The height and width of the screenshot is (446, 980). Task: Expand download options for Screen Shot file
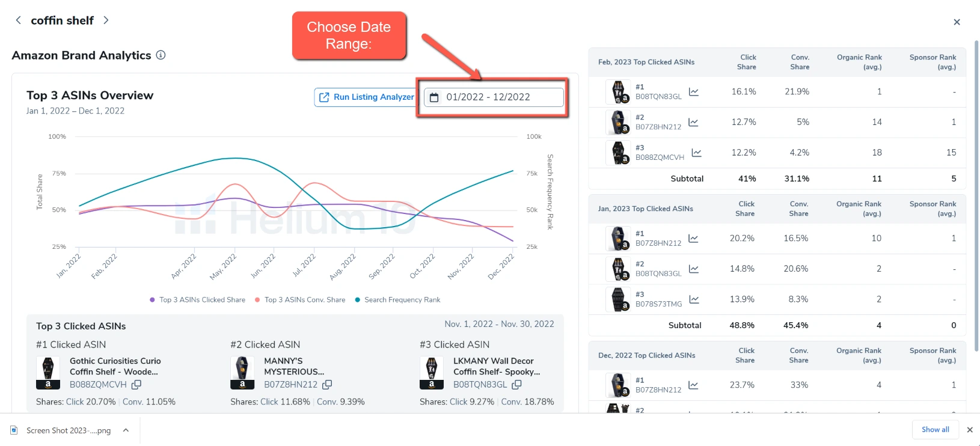tap(126, 430)
